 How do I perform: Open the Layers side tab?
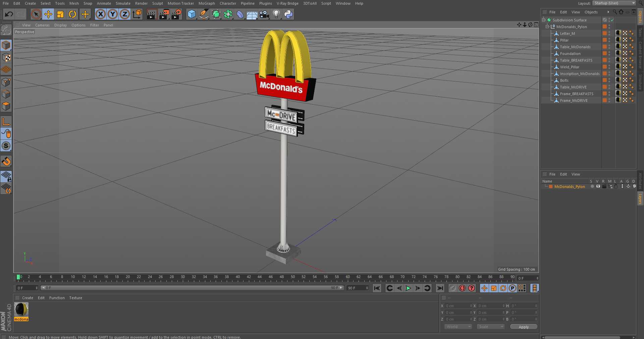640,199
